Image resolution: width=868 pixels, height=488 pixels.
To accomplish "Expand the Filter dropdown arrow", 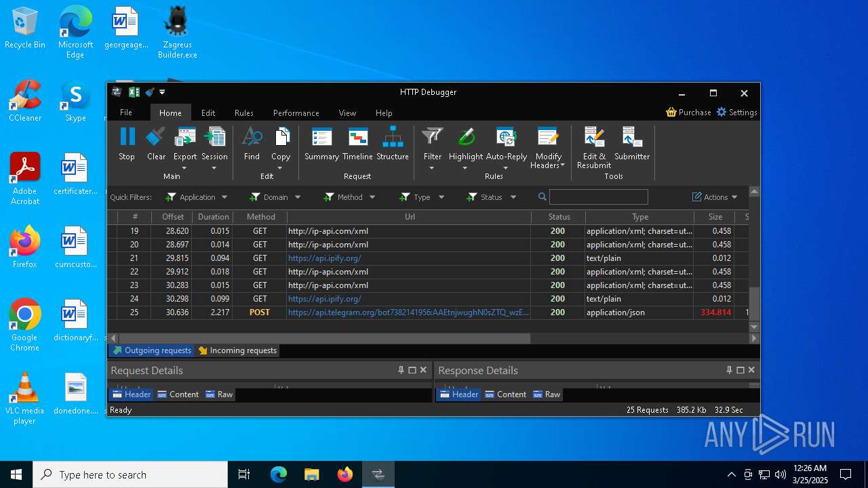I will pyautogui.click(x=432, y=168).
